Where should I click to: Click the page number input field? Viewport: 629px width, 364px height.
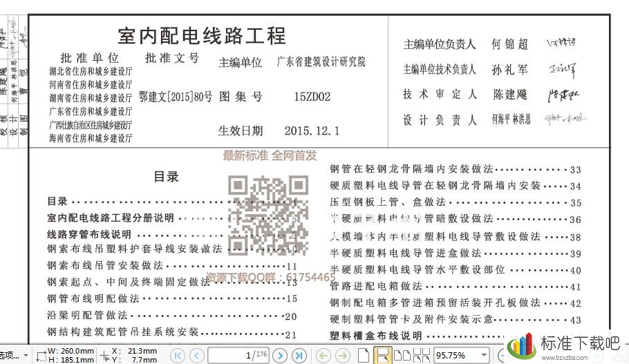(238, 355)
